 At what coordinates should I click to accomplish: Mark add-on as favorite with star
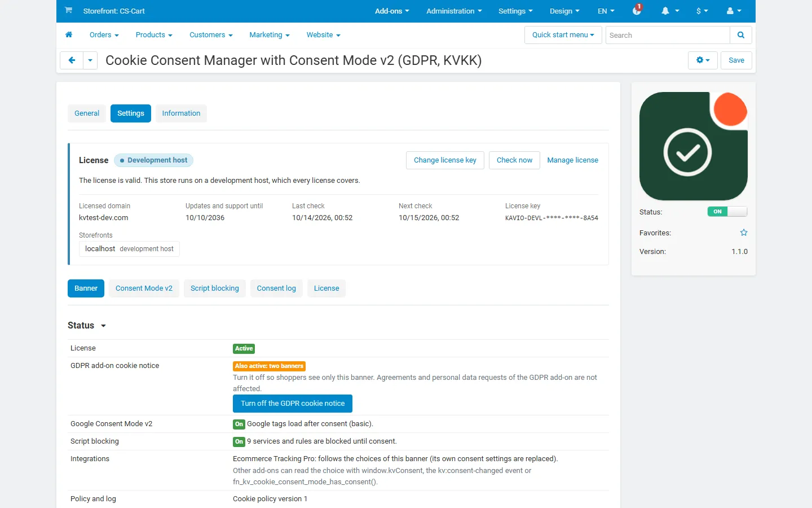click(744, 233)
